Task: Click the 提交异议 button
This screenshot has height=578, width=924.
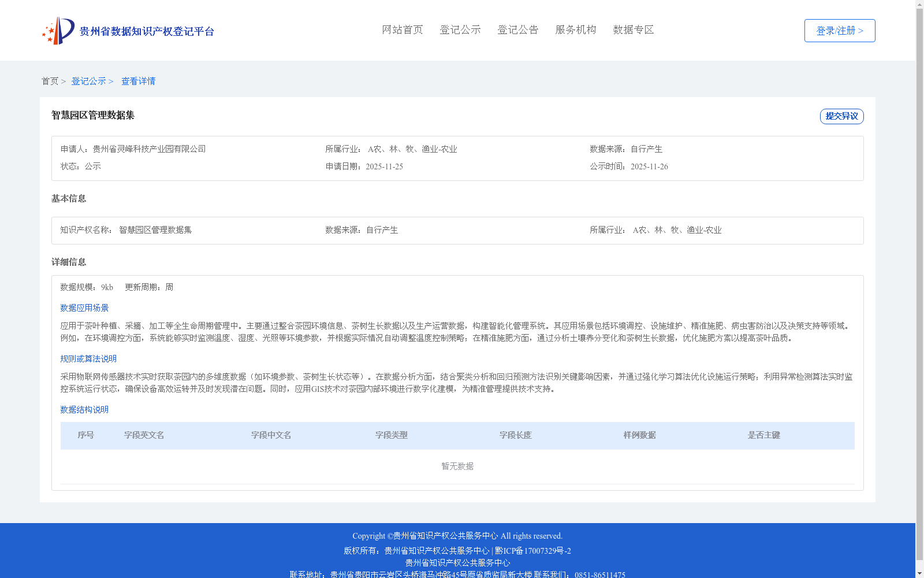Action: 842,116
